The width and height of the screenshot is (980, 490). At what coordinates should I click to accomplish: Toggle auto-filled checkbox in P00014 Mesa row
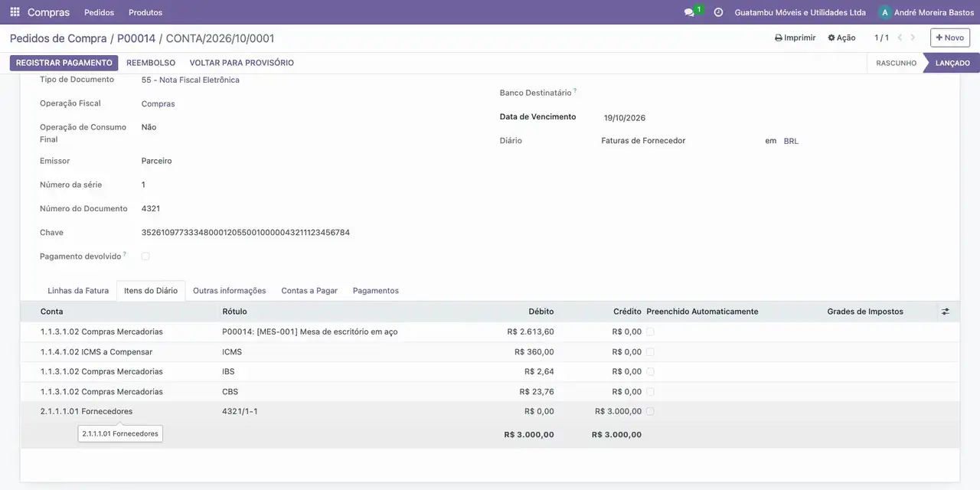pyautogui.click(x=650, y=332)
